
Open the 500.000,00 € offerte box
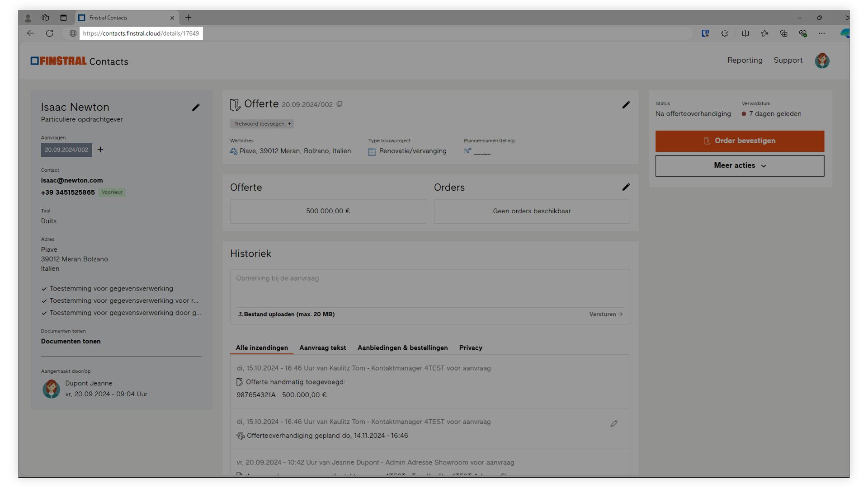click(328, 211)
